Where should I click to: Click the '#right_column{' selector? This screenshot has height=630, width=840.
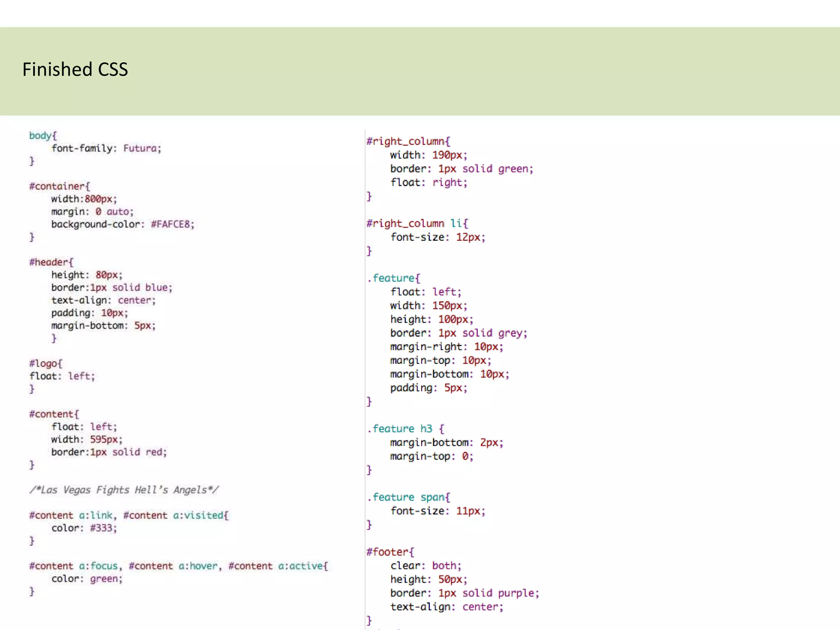409,142
